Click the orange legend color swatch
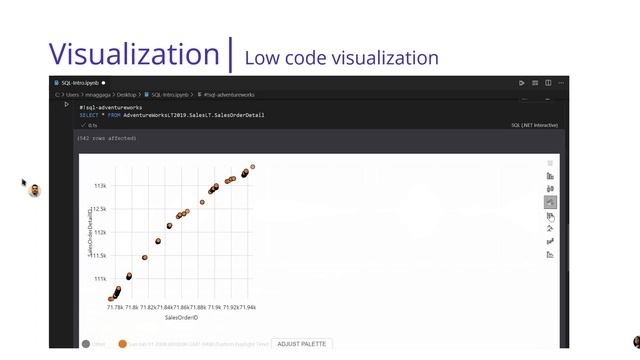 pyautogui.click(x=122, y=344)
